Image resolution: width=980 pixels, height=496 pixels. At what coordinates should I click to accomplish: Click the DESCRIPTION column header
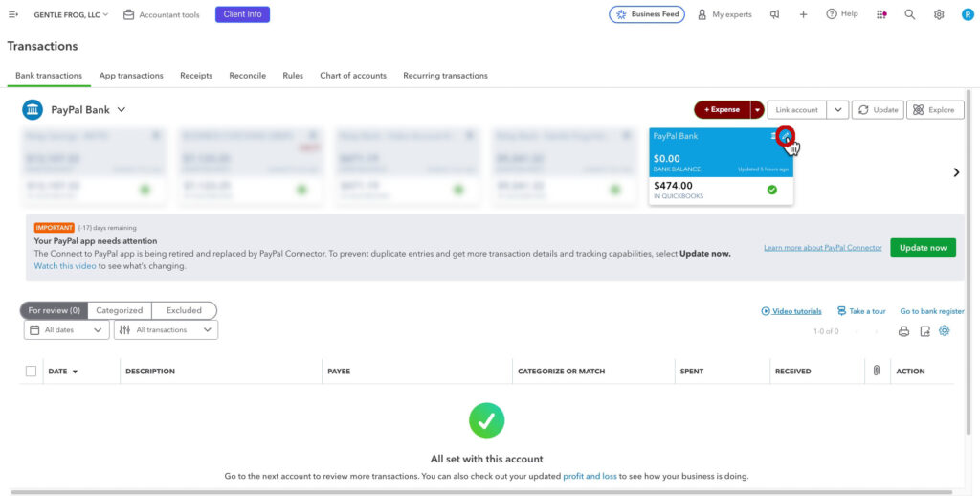coord(150,371)
